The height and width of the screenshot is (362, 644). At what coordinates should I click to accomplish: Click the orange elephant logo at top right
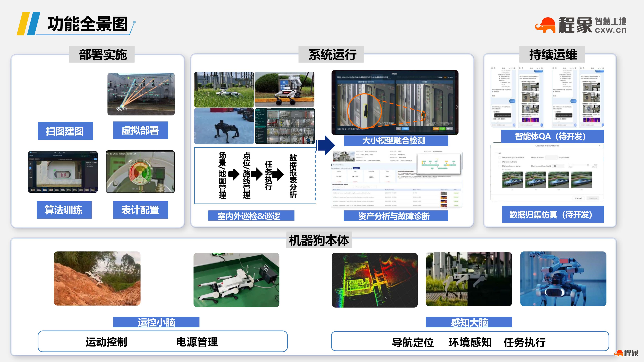[545, 25]
